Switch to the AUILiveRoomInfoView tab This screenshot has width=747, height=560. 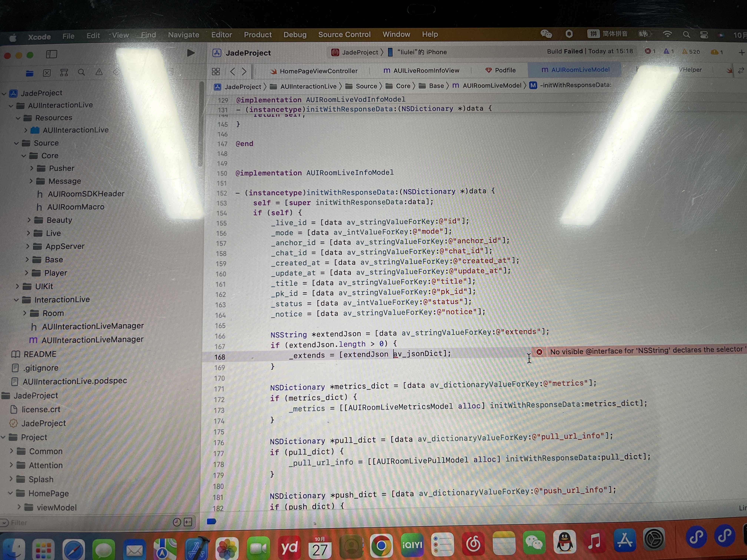pos(421,70)
